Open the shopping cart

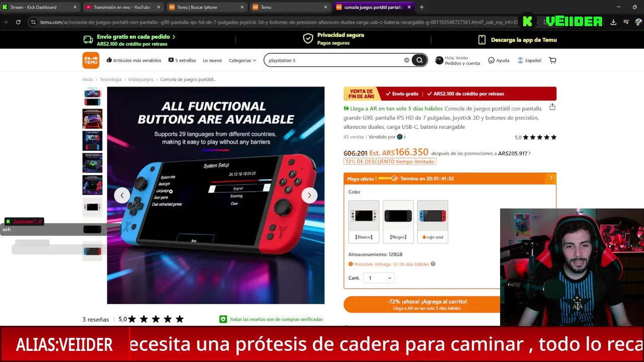(552, 60)
